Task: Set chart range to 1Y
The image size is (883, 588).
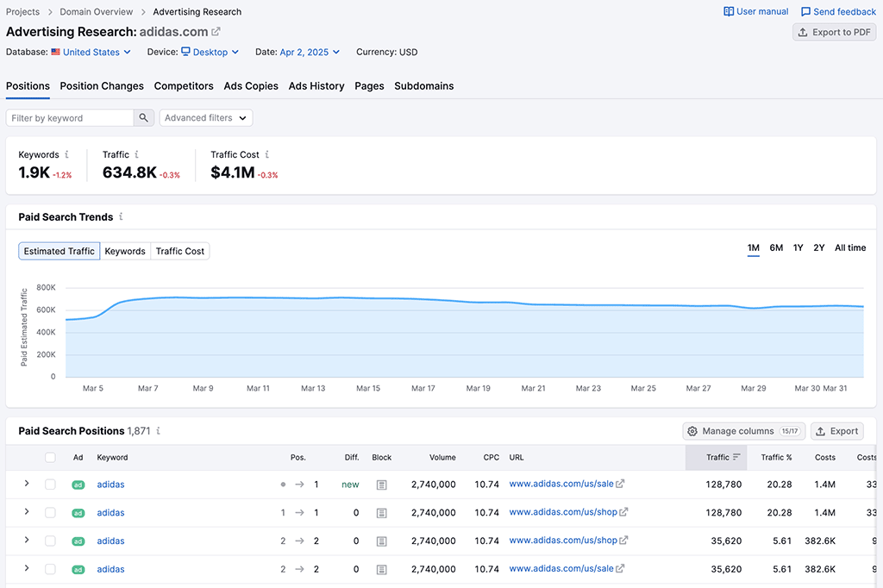Action: pos(798,247)
